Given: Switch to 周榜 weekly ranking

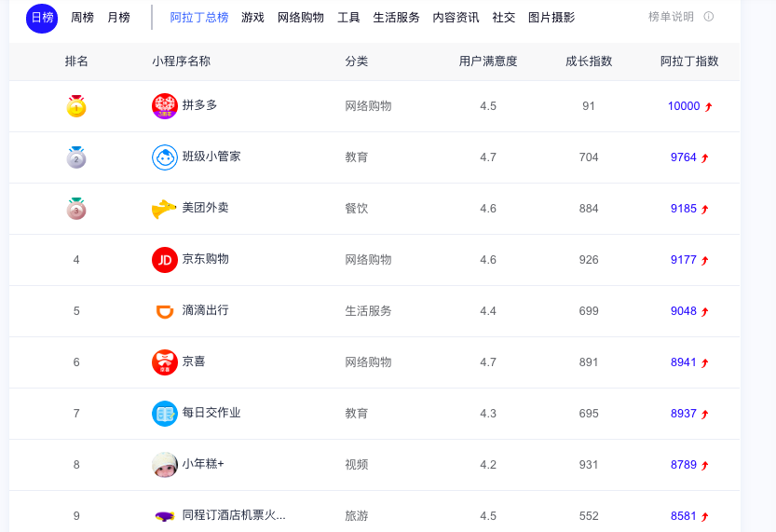Looking at the screenshot, I should click(x=82, y=18).
